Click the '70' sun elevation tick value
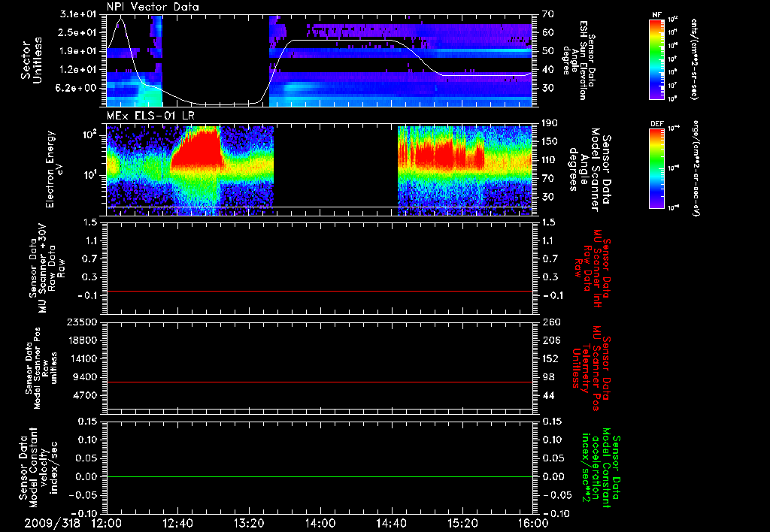The height and width of the screenshot is (532, 770). (547, 14)
